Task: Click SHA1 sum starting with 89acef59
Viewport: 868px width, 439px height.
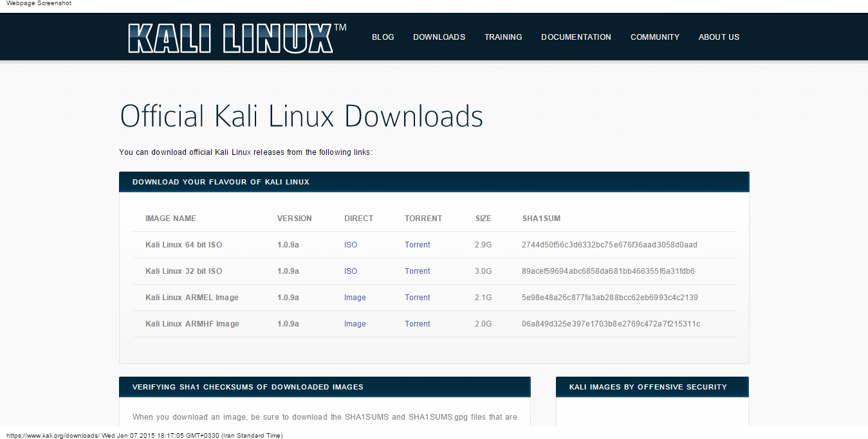Action: [x=608, y=271]
